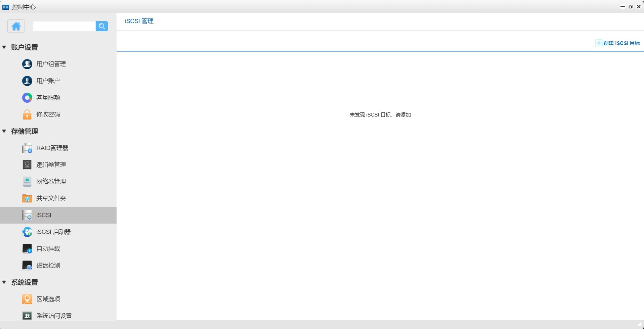Click the 修改密码 lock icon

tap(27, 114)
